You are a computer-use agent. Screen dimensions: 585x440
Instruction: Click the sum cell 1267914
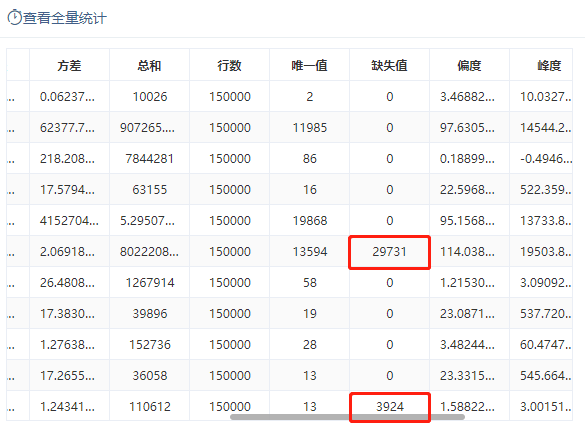pos(150,283)
